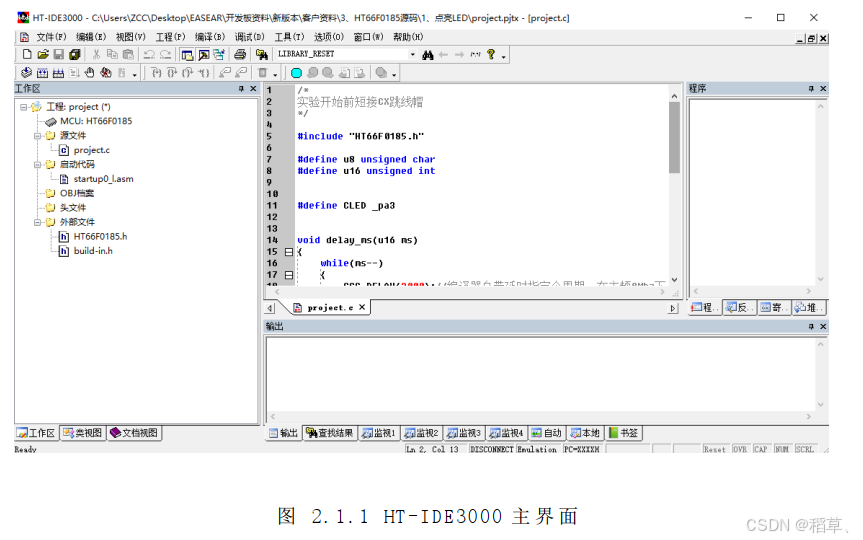Click the step into braces icon
The height and width of the screenshot is (540, 863).
[156, 73]
